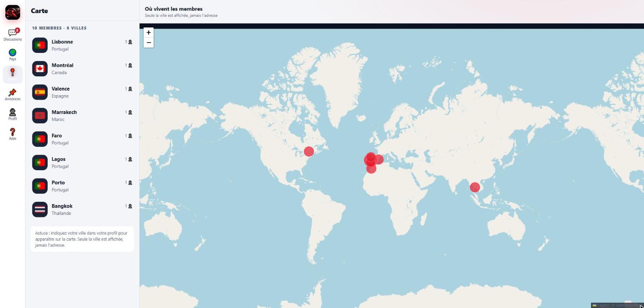This screenshot has width=644, height=308.
Task: Click the Canada flag beside Montréal
Action: pos(40,68)
